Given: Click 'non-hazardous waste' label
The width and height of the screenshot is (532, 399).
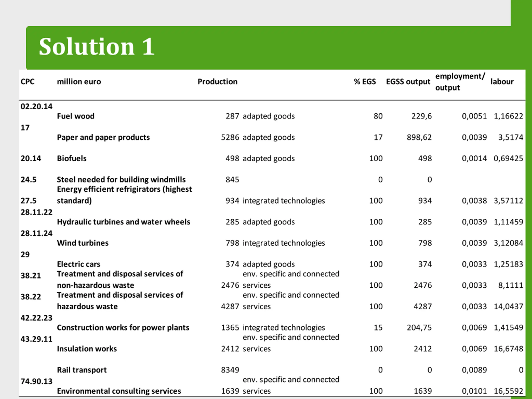Looking at the screenshot, I should point(95,285).
